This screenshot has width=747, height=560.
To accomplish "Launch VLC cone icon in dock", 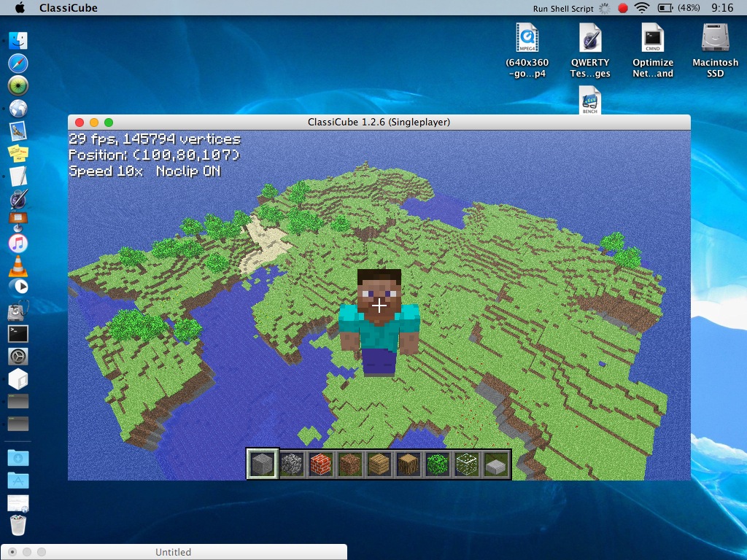I will 18,266.
